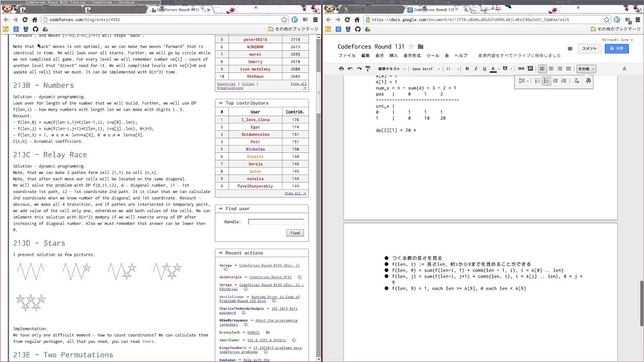
Task: Click the Find button on Codeforces
Action: click(295, 233)
